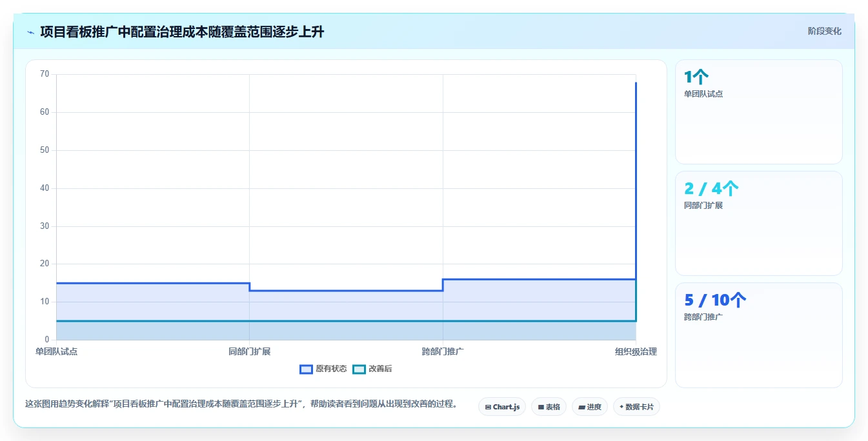The image size is (868, 441).
Task: Click the 70 y-axis tick label
Action: (x=45, y=74)
